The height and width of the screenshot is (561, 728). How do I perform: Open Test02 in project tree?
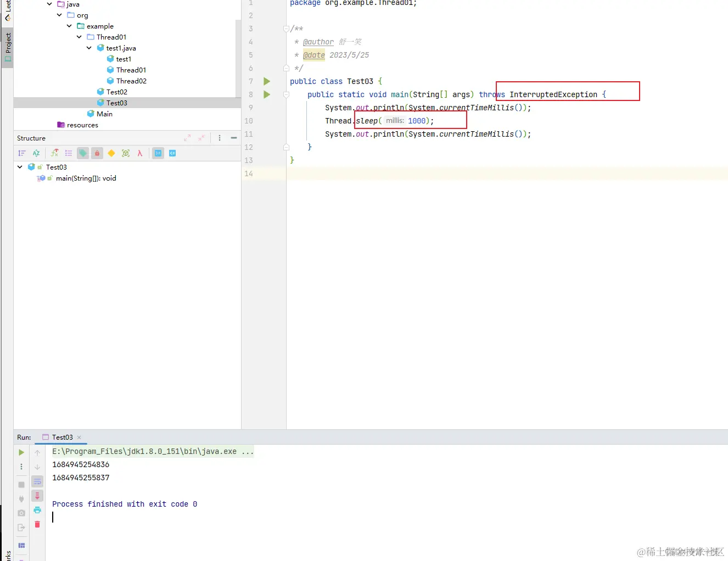116,92
